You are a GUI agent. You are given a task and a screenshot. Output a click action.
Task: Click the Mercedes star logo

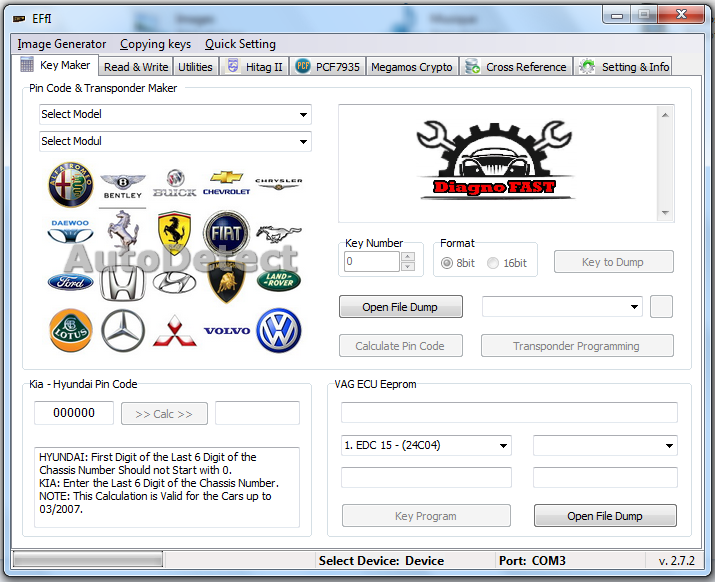tap(123, 331)
